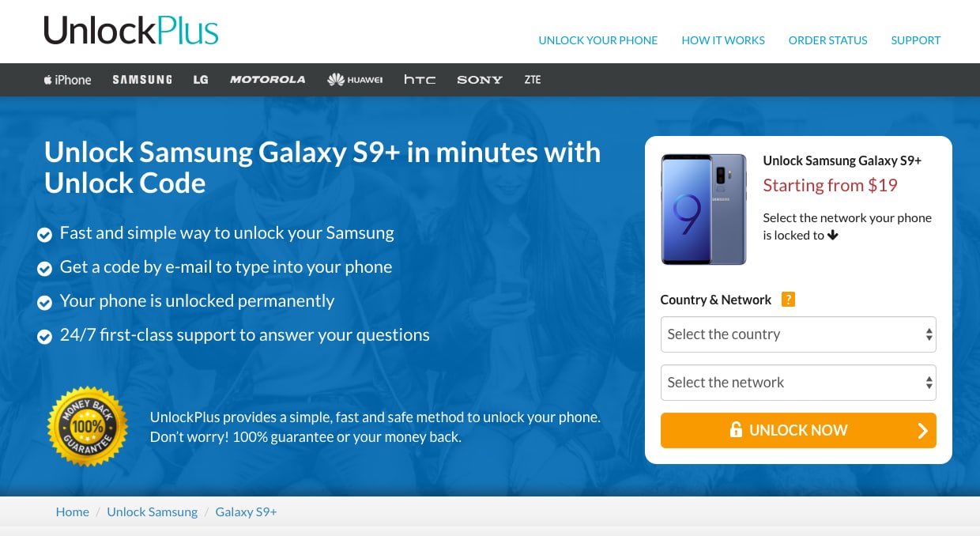980x536 pixels.
Task: Open the Sony brand logo
Action: coord(480,80)
